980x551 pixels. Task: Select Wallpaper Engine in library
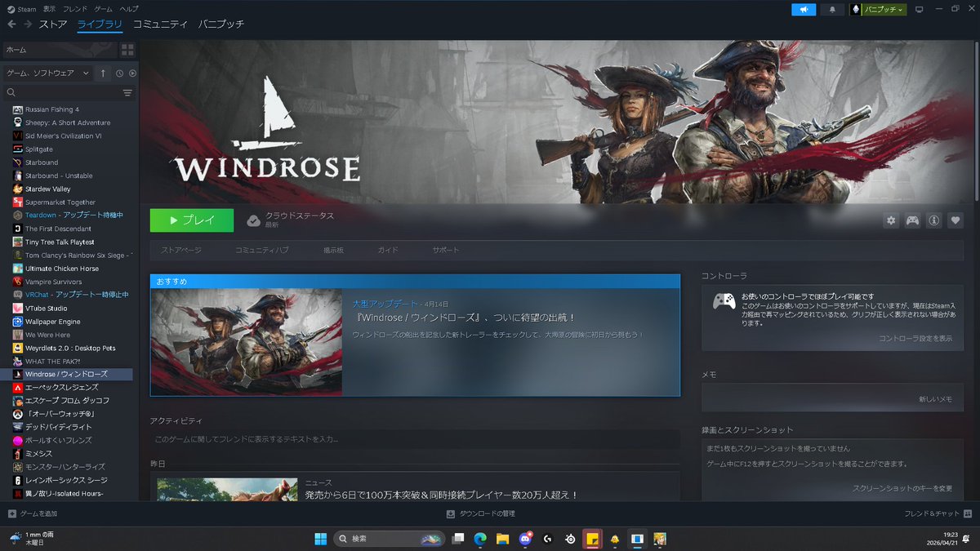coord(52,322)
